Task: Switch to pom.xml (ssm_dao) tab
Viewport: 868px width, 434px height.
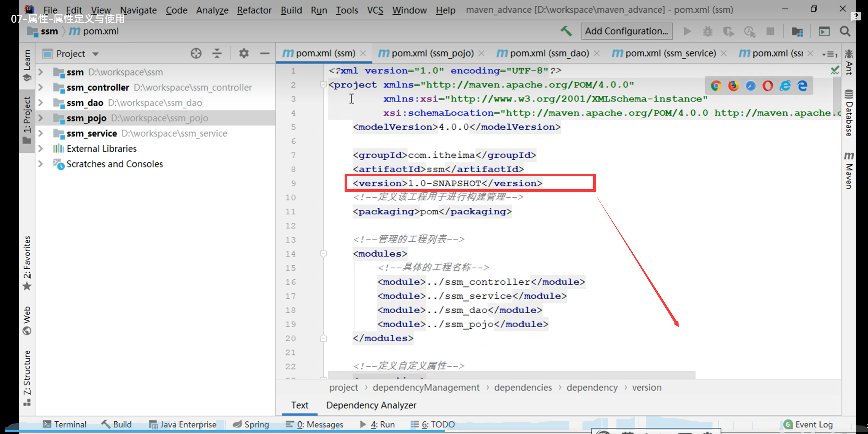Action: (549, 53)
